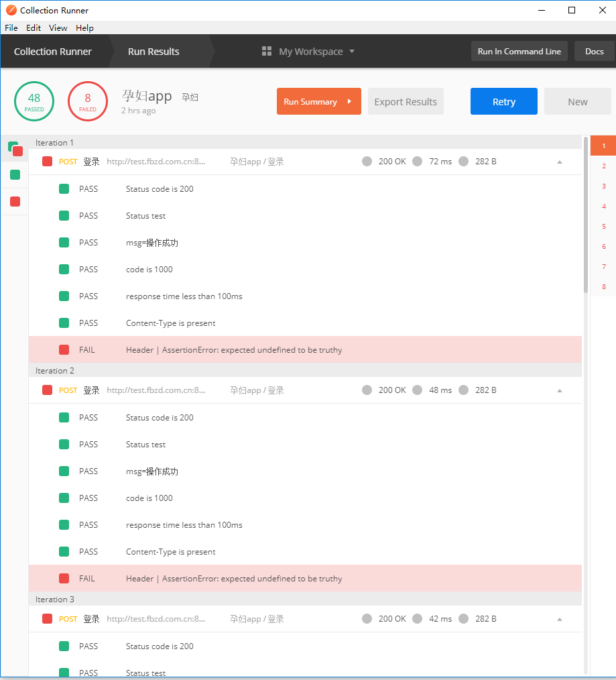The width and height of the screenshot is (616, 680).
Task: Jump to iteration 5 in right index
Action: point(603,227)
